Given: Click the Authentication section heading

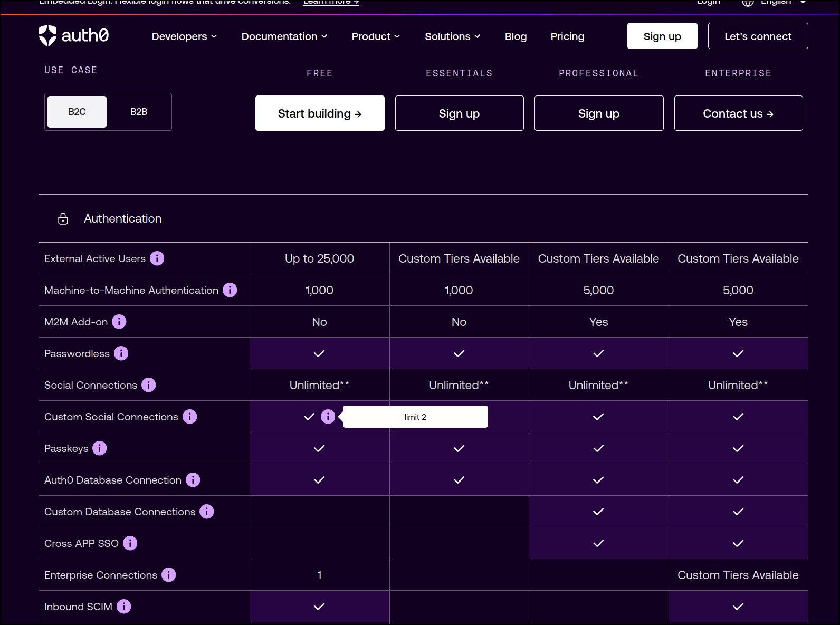Looking at the screenshot, I should (123, 218).
